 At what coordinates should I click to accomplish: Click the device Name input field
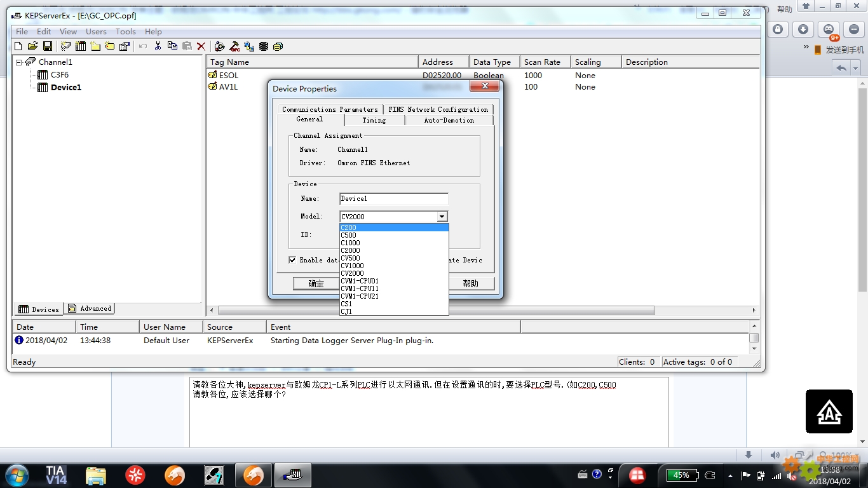pos(394,199)
